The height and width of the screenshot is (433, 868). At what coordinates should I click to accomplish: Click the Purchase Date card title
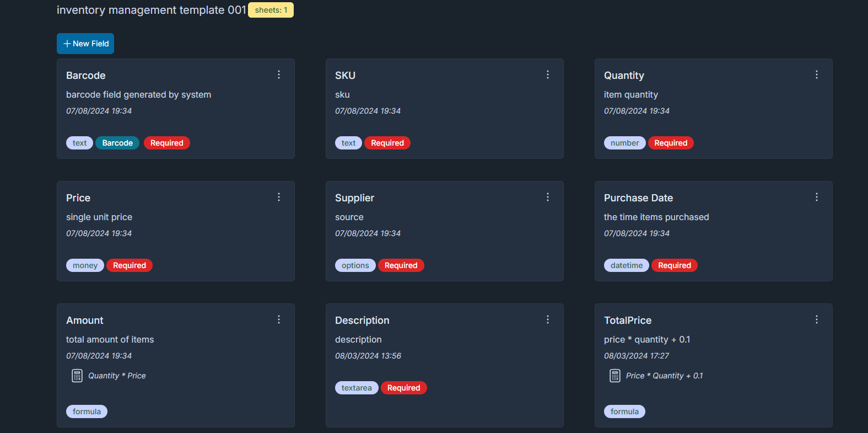point(638,198)
